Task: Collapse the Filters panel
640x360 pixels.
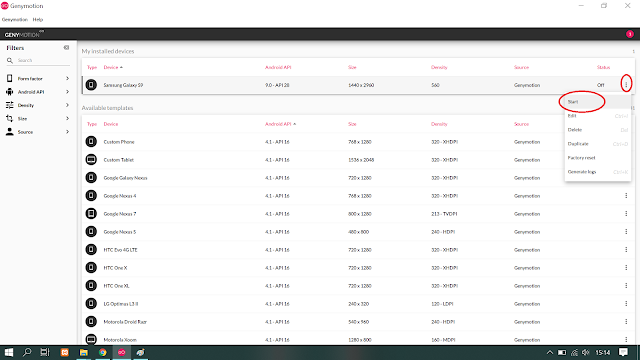Action: pos(66,48)
